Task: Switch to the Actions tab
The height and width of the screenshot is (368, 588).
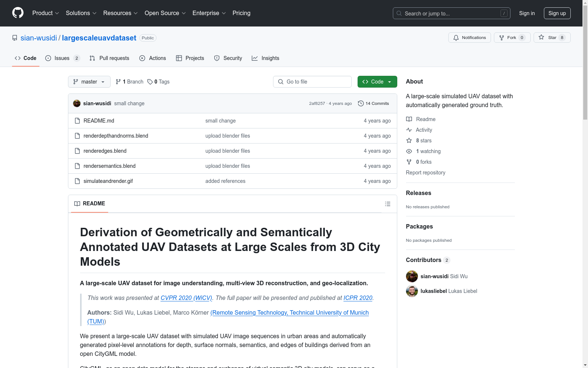Action: 153,58
